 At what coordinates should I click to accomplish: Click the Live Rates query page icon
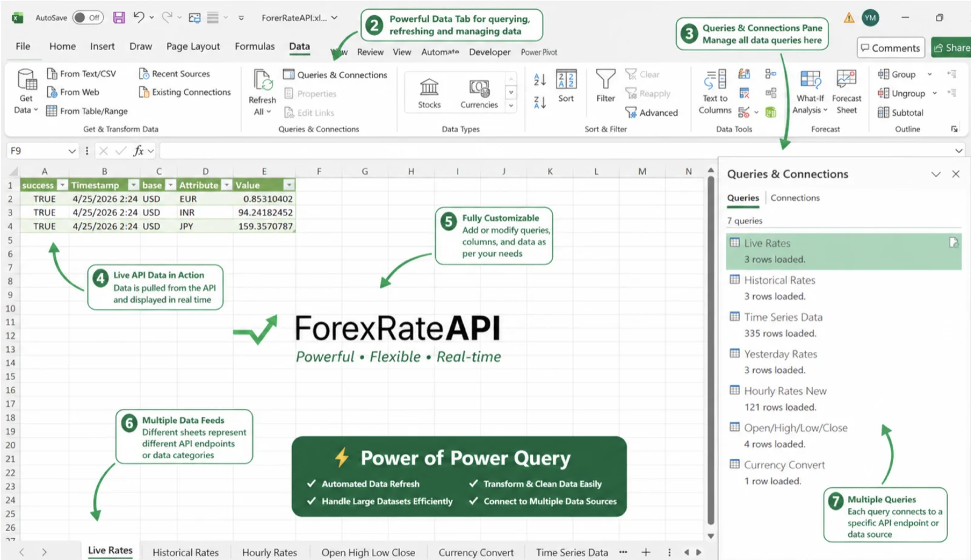pyautogui.click(x=953, y=243)
